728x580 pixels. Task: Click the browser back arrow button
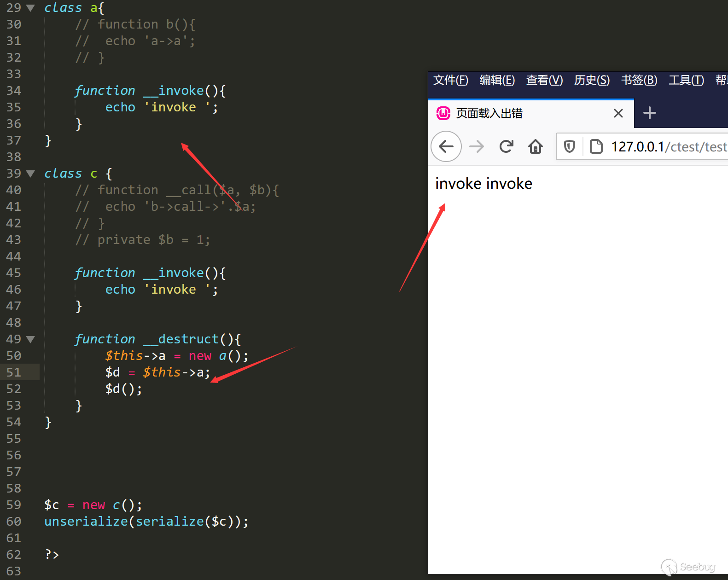(446, 146)
